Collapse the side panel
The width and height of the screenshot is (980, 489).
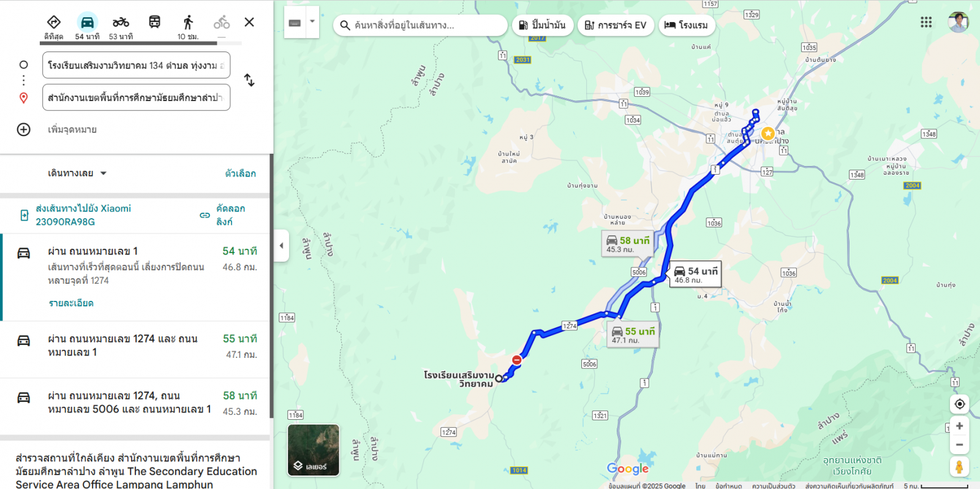click(281, 246)
